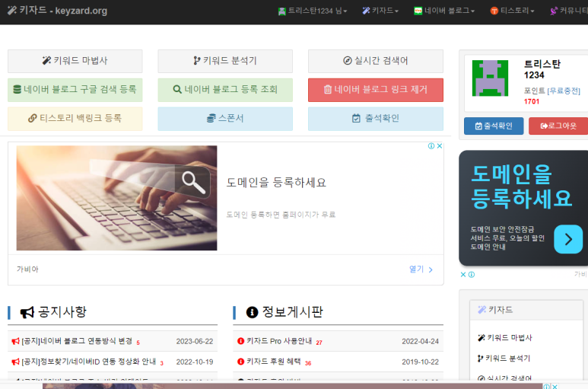The height and width of the screenshot is (389, 588).
Task: Click the info icon beside 정보게시판
Action: coord(252,312)
